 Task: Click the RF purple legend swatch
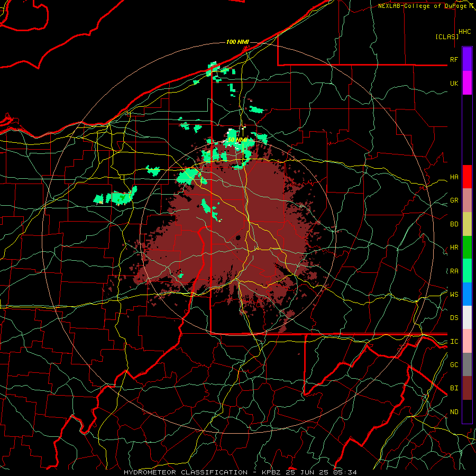[x=467, y=59]
